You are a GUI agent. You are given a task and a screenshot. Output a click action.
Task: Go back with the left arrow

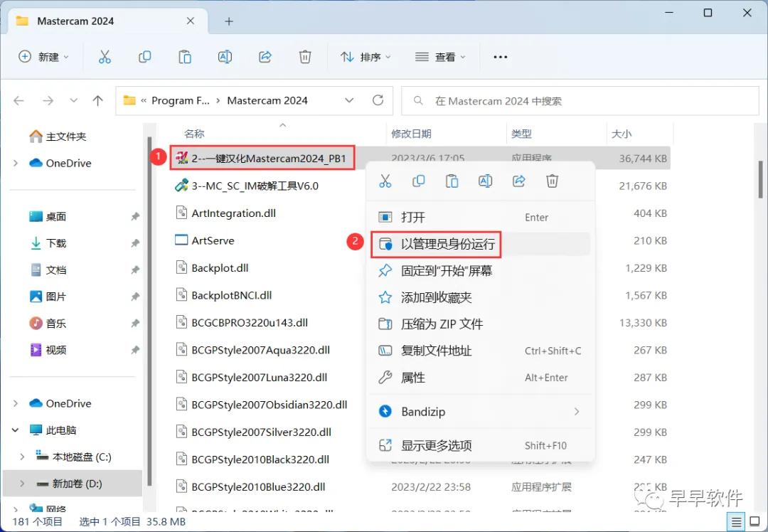[x=19, y=101]
